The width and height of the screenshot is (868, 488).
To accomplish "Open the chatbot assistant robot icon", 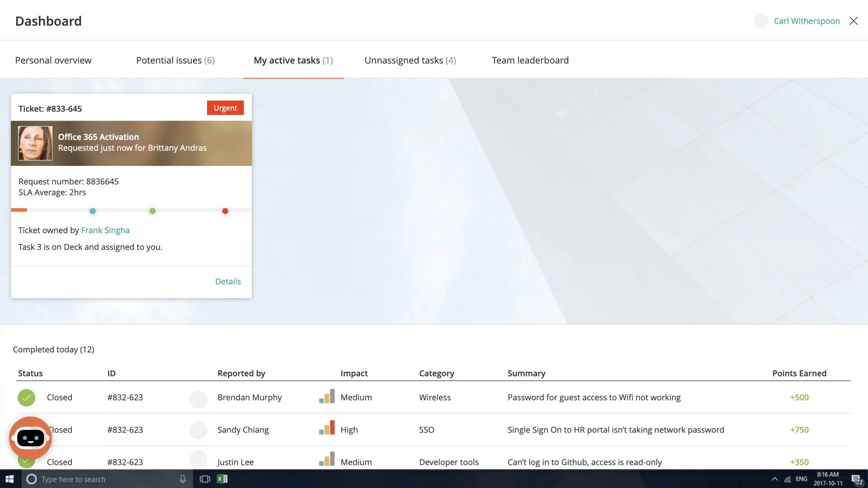I will [30, 438].
